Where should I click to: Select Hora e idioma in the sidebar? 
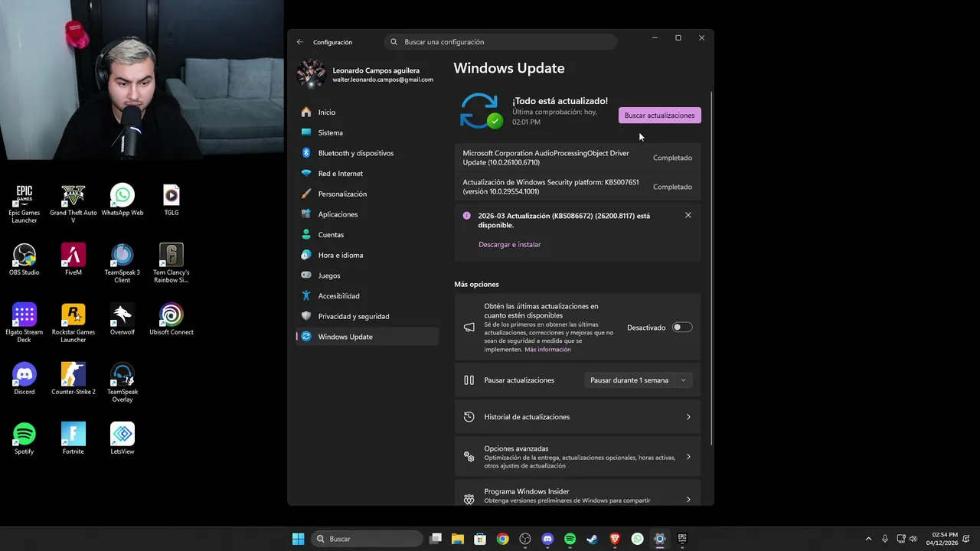pyautogui.click(x=367, y=255)
